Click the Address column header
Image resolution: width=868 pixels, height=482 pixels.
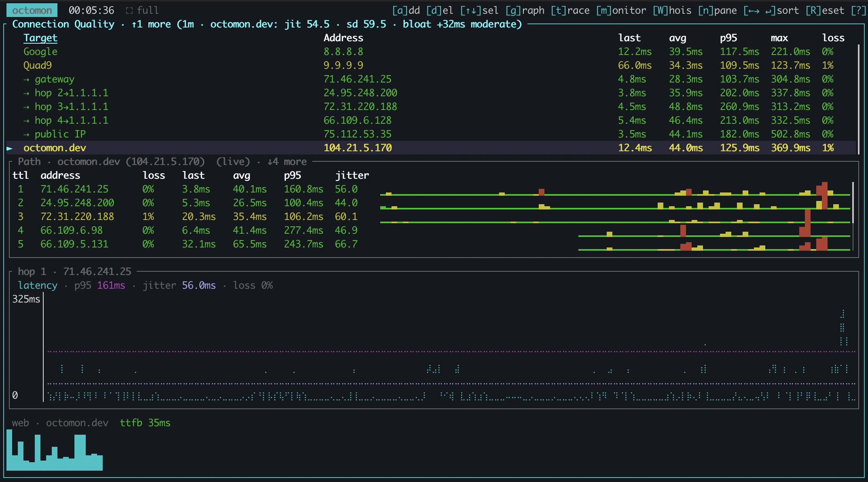[343, 38]
